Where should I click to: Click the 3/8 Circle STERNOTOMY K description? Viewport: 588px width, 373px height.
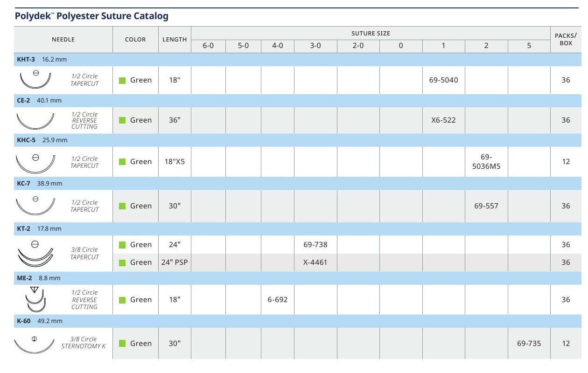(x=84, y=343)
